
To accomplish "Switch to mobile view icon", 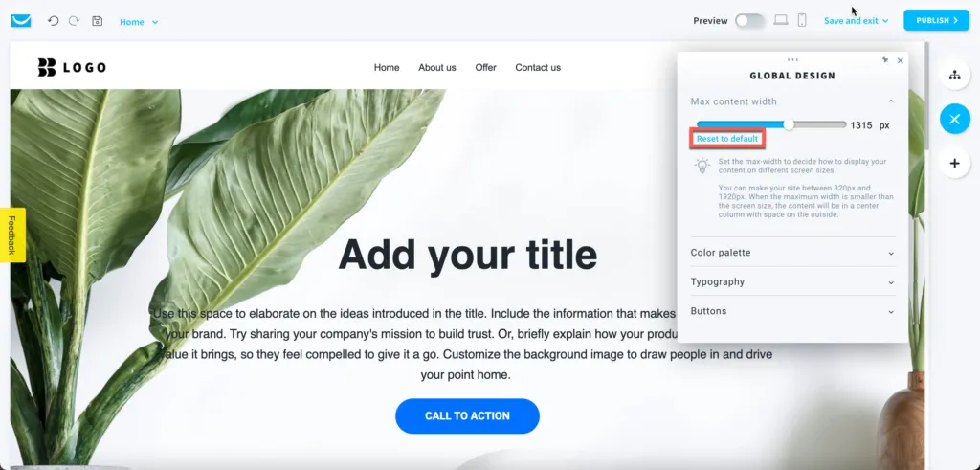I will coord(802,20).
